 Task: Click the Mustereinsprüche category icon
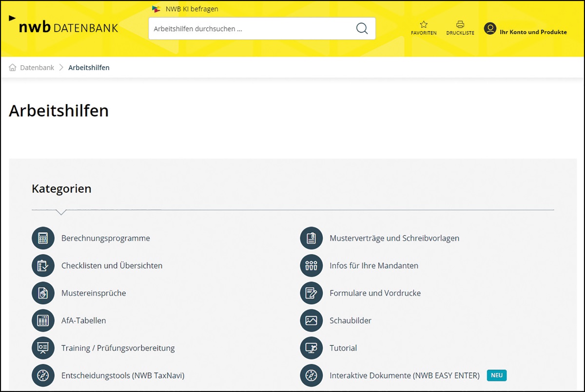[x=43, y=293]
